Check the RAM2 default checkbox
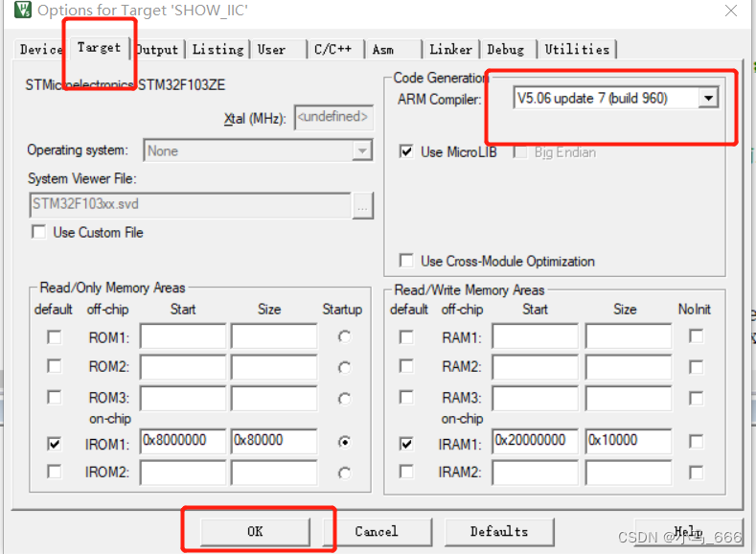This screenshot has width=756, height=554. [406, 366]
